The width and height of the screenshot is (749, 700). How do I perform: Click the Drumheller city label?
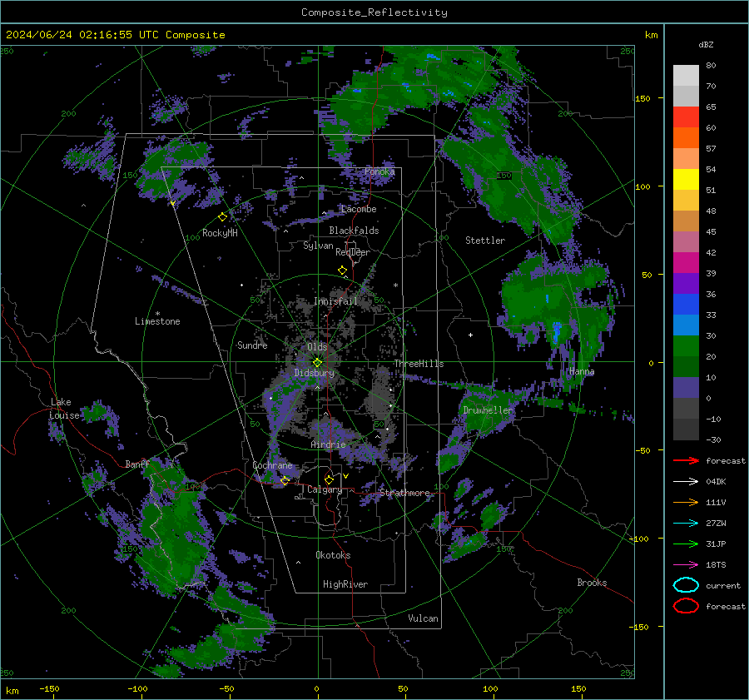click(488, 410)
